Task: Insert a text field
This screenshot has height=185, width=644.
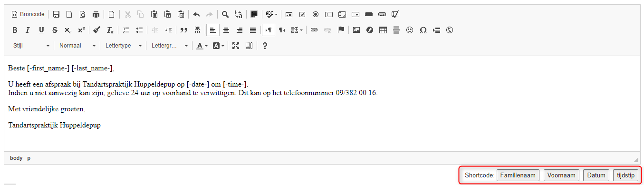Action: point(329,14)
